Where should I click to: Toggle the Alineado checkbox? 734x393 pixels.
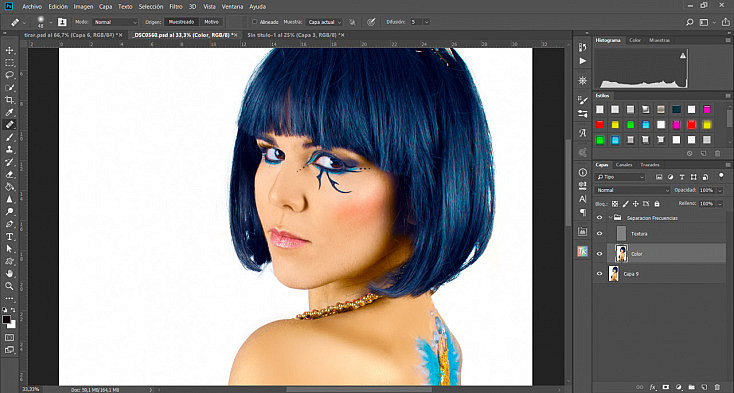point(255,22)
